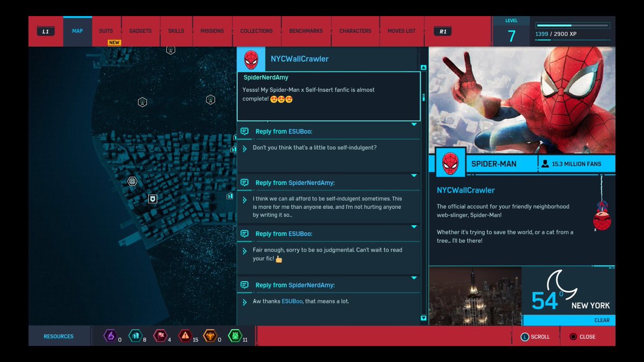Click the SpiderNerdAmy fanfic post
The height and width of the screenshot is (362, 644).
[328, 96]
